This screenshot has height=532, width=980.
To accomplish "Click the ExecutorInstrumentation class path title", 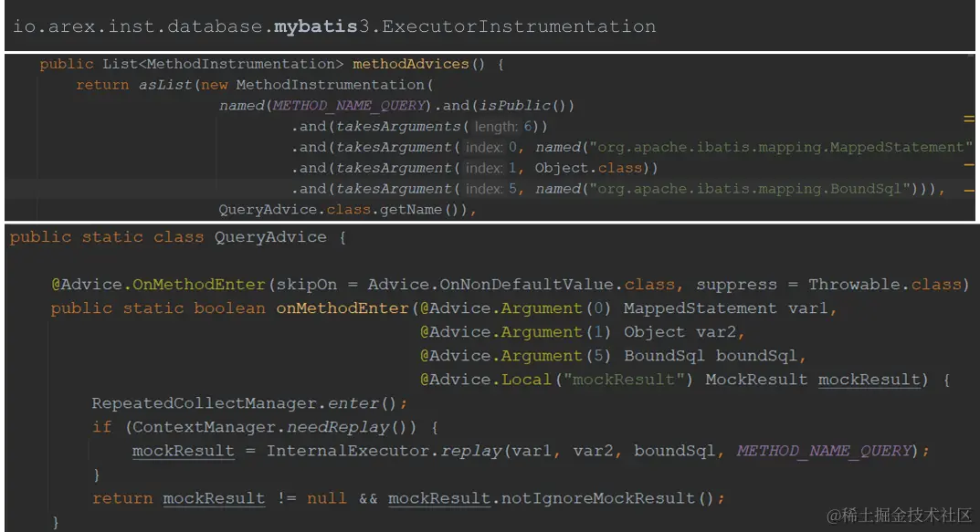I will [334, 26].
